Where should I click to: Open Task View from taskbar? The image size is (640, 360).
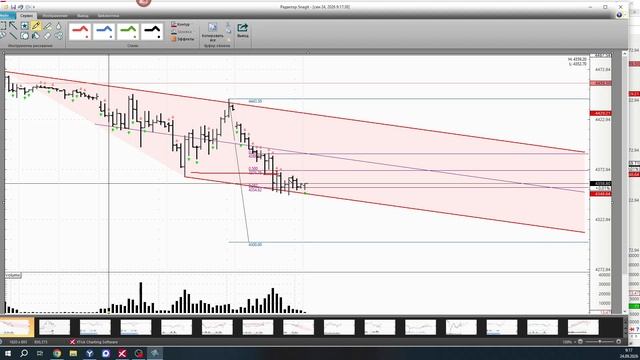(40, 353)
